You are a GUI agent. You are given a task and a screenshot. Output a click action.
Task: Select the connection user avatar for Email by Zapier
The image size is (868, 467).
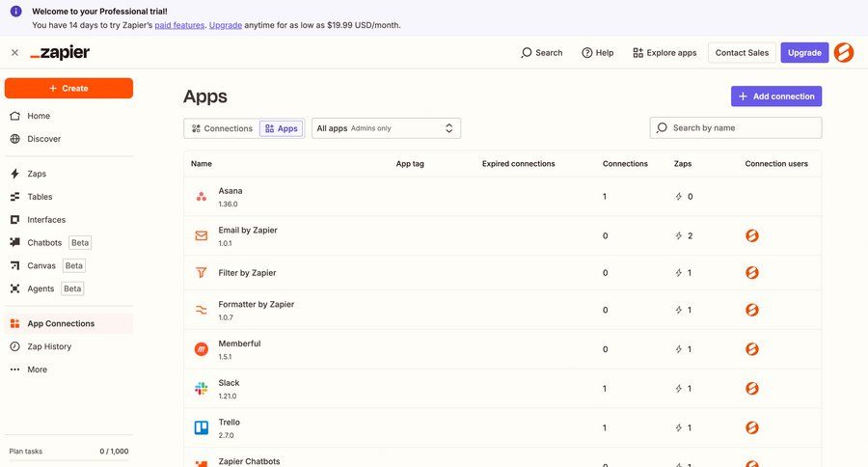point(751,235)
